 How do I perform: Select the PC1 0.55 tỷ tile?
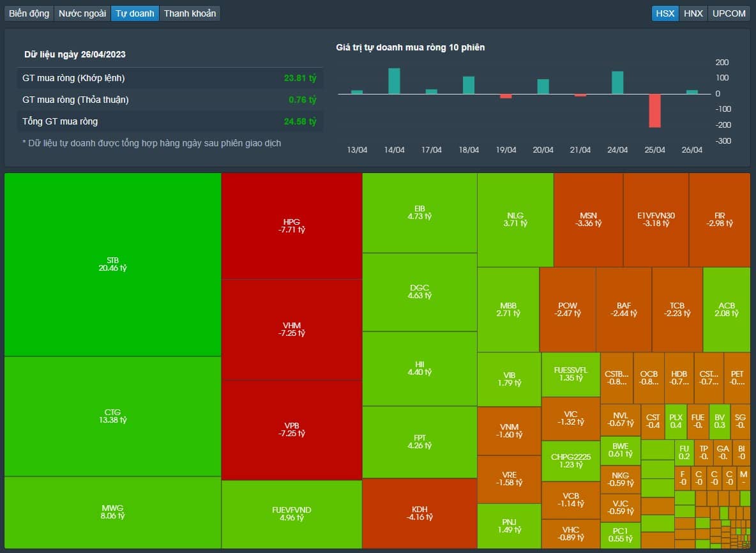(621, 535)
